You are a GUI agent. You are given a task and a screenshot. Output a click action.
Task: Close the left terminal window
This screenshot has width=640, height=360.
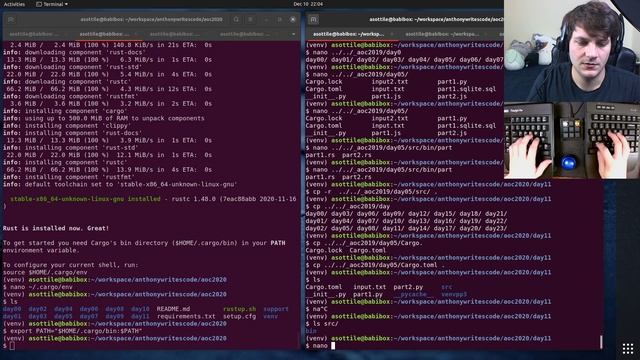[293, 19]
